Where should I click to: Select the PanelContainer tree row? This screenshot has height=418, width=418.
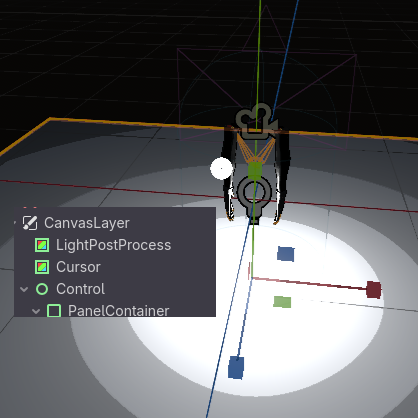click(x=115, y=309)
